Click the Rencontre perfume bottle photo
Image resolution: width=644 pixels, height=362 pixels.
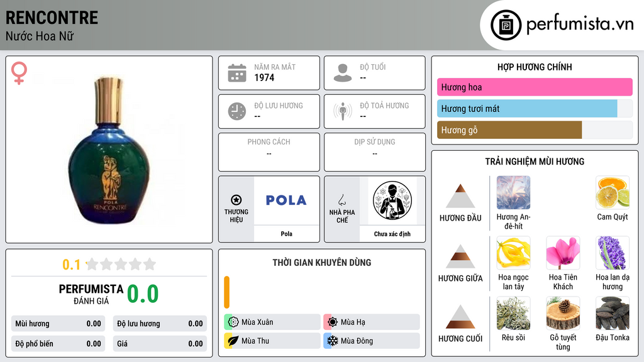pos(109,150)
